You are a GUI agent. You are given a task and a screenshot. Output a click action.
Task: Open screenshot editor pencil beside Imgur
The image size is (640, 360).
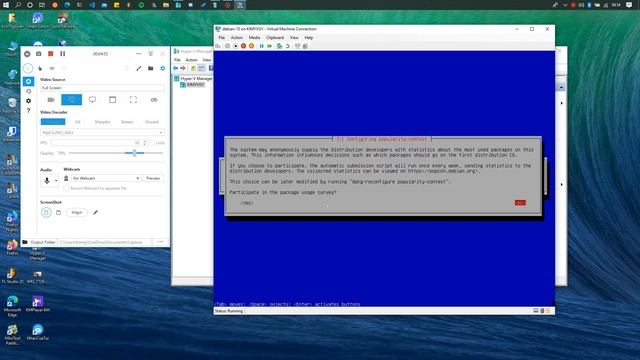tap(96, 212)
